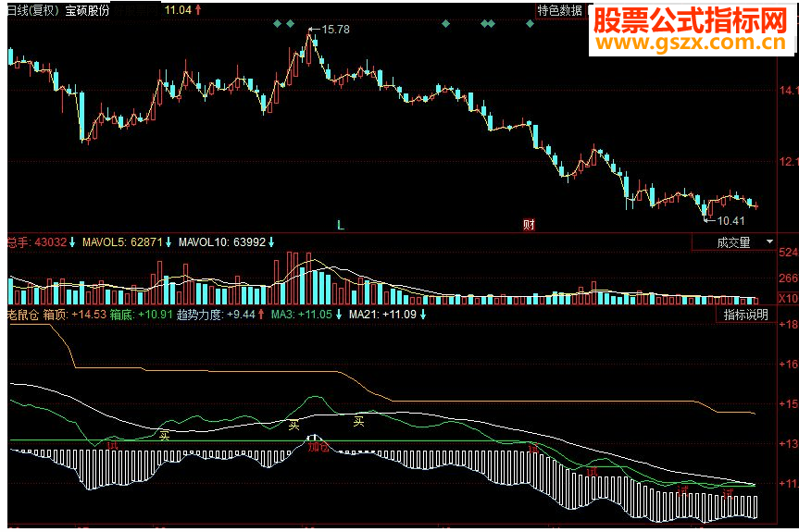Expand the 成交量 indicator dropdown arrow

pos(769,241)
